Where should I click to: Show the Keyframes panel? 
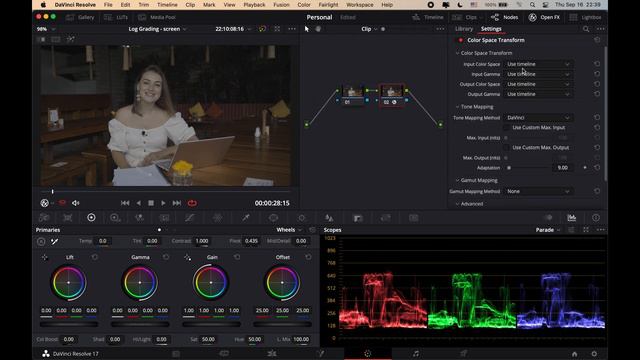[549, 218]
